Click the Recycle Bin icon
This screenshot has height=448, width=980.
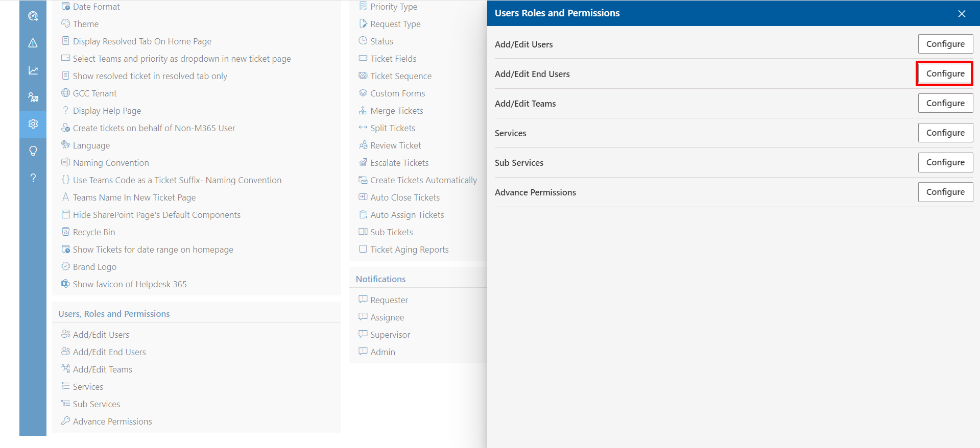65,232
